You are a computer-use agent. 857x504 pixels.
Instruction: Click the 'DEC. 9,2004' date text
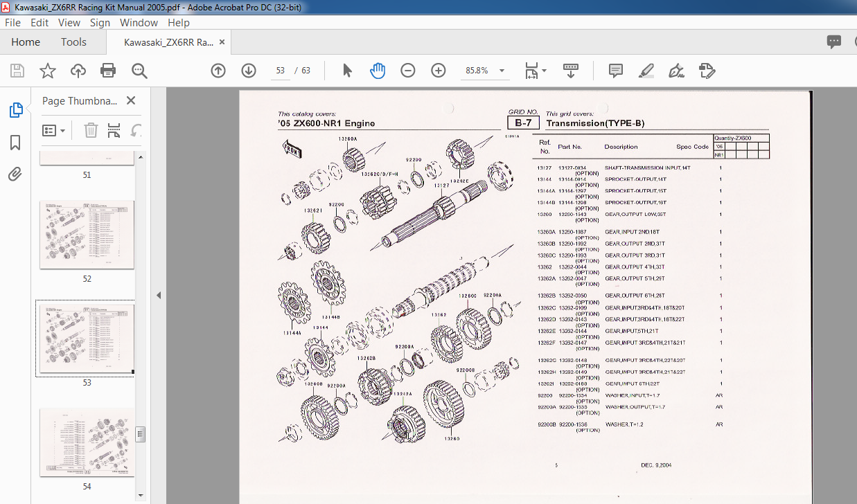656,465
